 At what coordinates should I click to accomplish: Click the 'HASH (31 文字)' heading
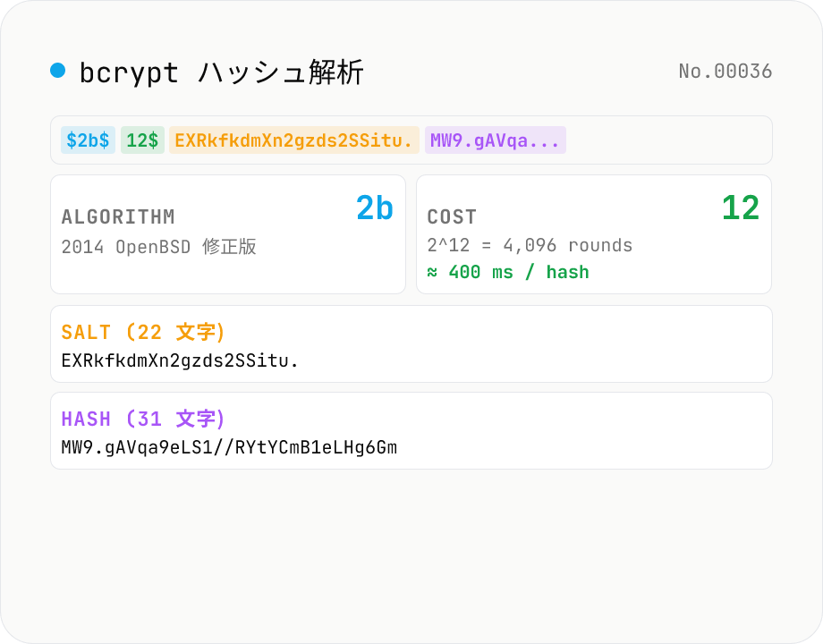[143, 419]
